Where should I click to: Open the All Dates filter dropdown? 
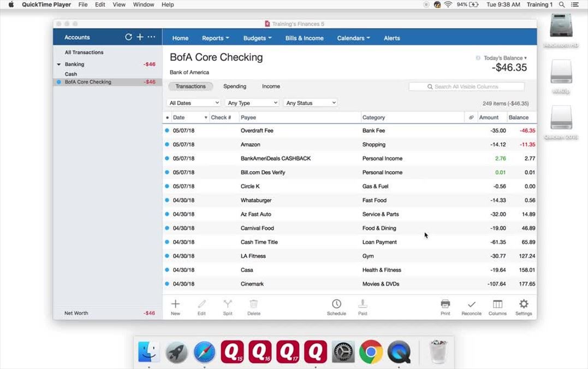click(194, 103)
